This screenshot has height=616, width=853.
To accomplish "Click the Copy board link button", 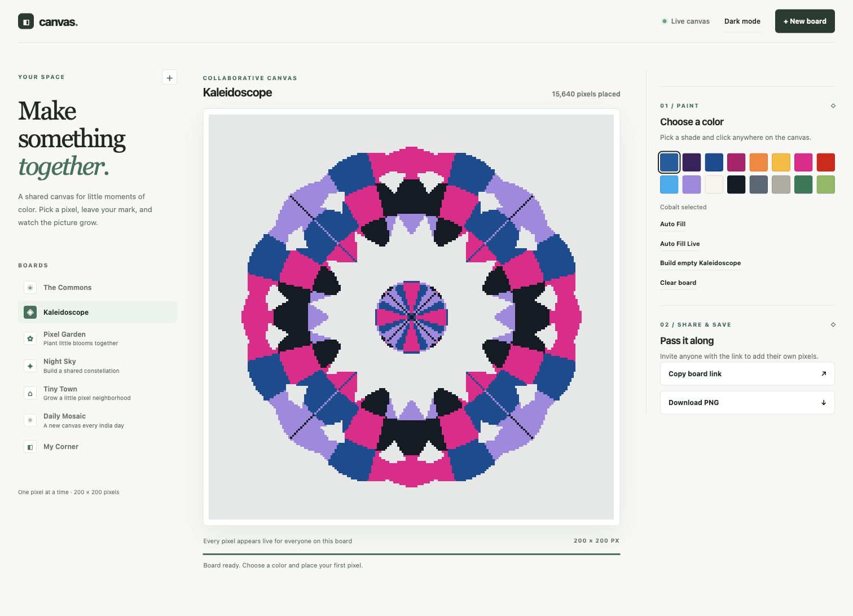I will [747, 374].
